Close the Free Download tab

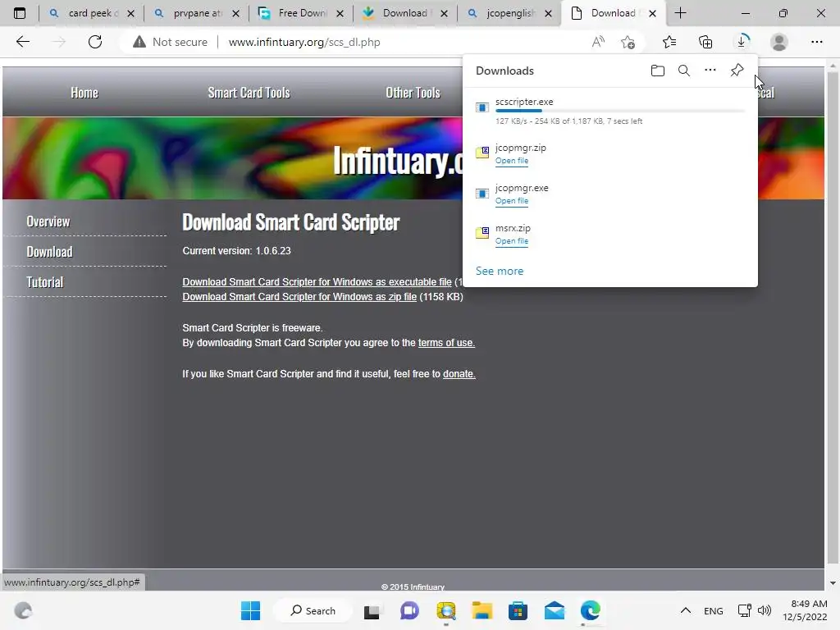[x=340, y=13]
